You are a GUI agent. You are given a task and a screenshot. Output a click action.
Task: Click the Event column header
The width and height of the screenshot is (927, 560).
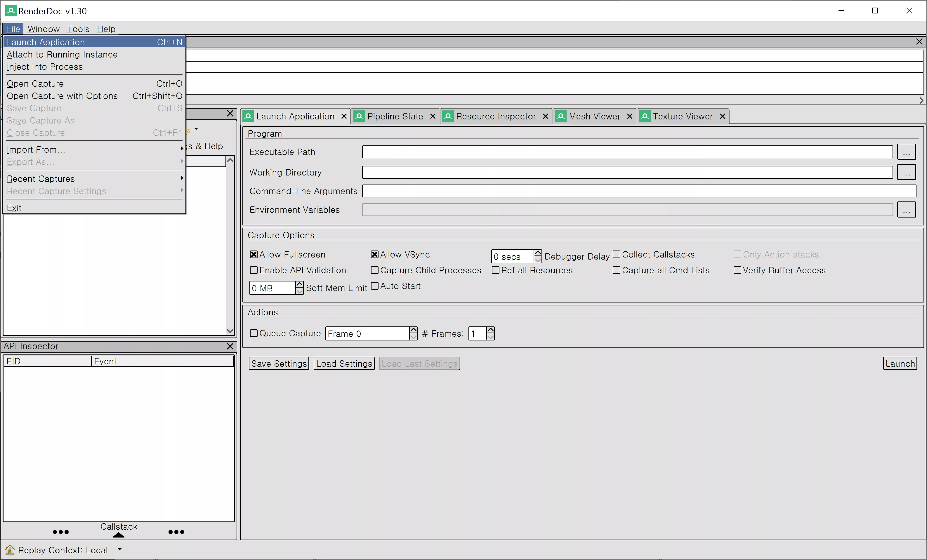[x=162, y=361]
